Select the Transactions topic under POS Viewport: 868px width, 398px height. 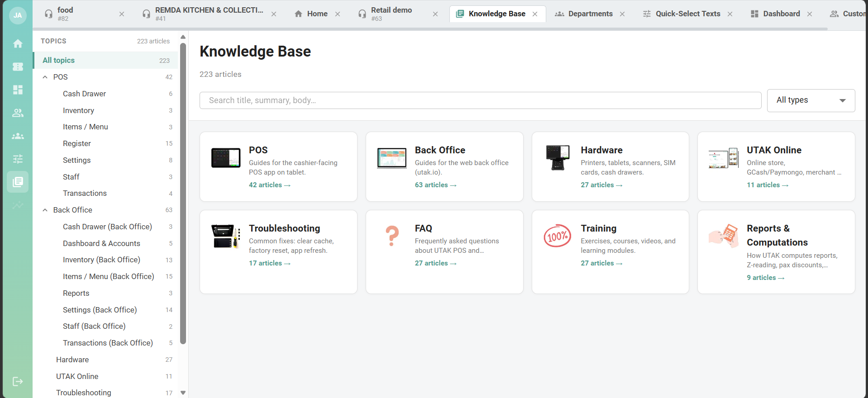tap(106, 193)
